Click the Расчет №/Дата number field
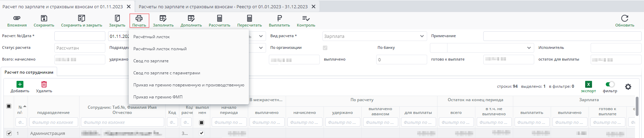The height and width of the screenshot is (138, 644). point(80,36)
